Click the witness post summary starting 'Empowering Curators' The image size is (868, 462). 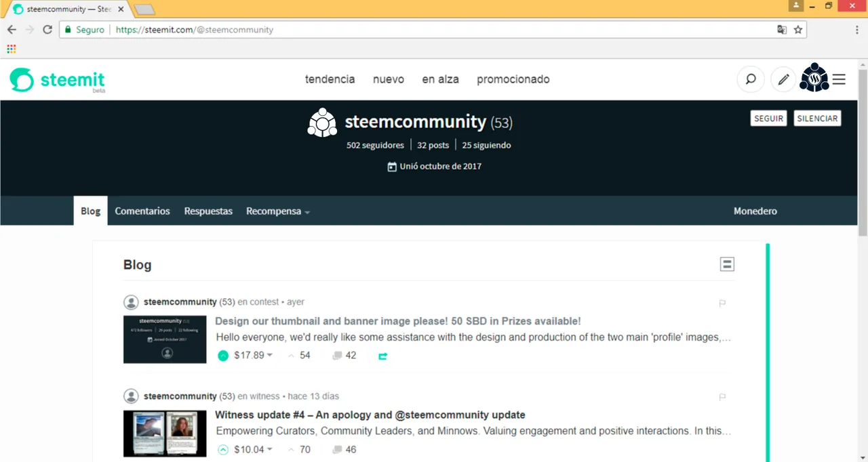pos(473,431)
